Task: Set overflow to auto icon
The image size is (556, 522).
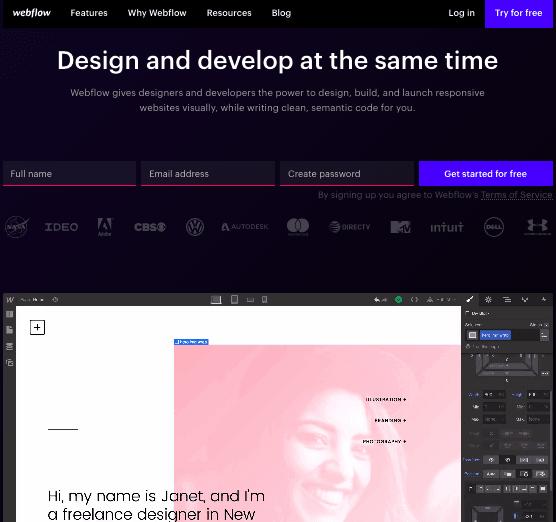Action: (540, 460)
